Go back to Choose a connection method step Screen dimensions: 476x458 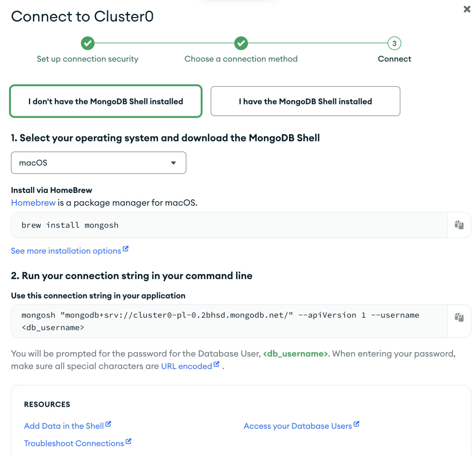(x=241, y=59)
